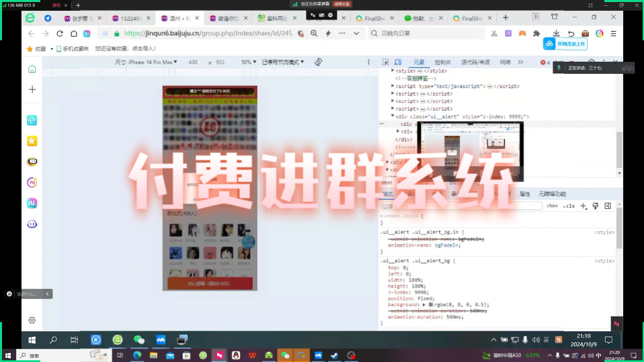The image size is (644, 362).
Task: Expand the chat input collapse arrow
Action: point(47,294)
